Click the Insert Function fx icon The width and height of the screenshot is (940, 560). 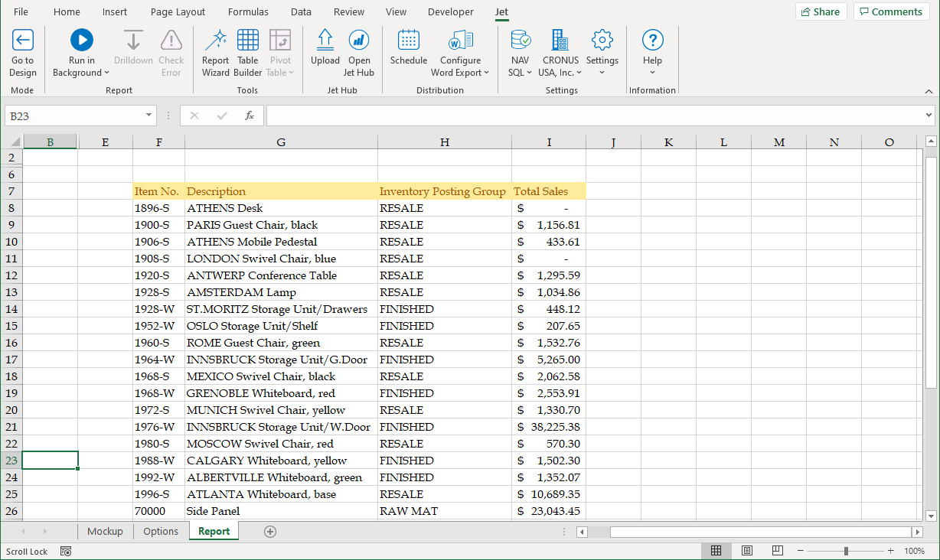coord(249,116)
